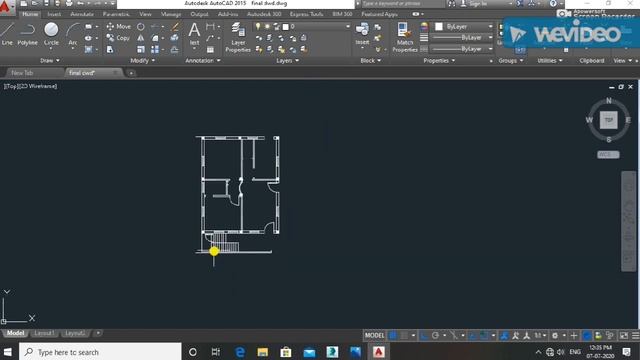Toggle ortho mode in status bar
The width and height of the screenshot is (640, 360).
pos(424,336)
